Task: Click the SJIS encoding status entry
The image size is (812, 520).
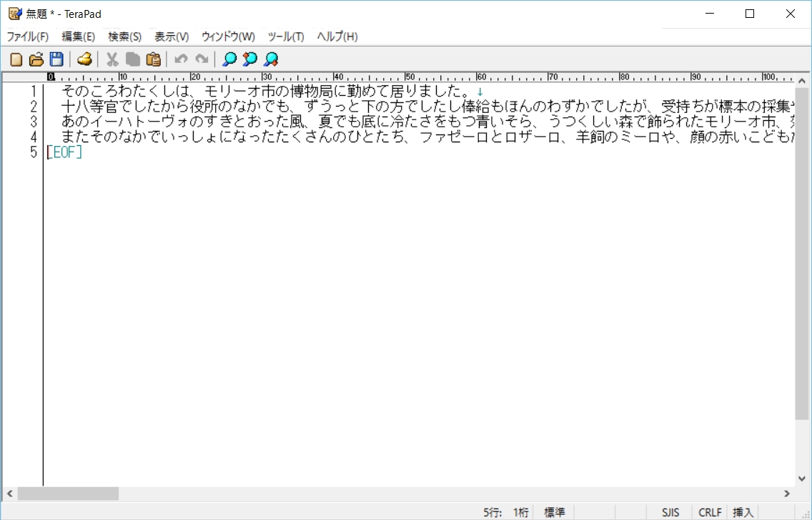Action: (x=670, y=512)
